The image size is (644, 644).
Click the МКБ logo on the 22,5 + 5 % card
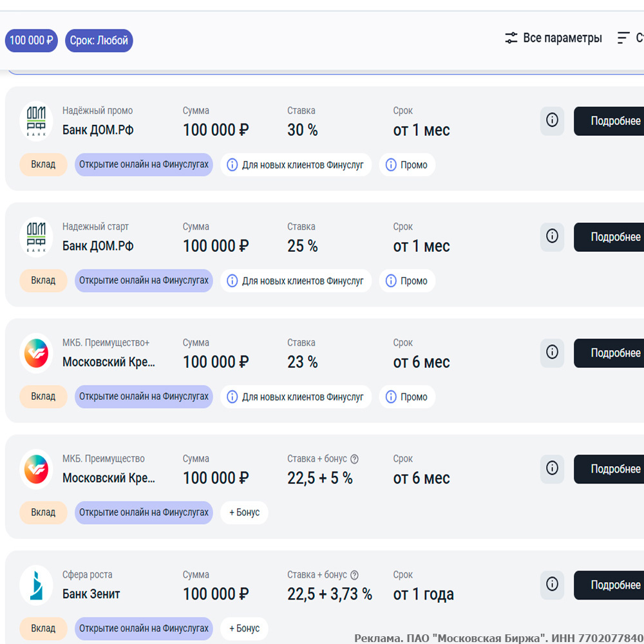click(36, 469)
